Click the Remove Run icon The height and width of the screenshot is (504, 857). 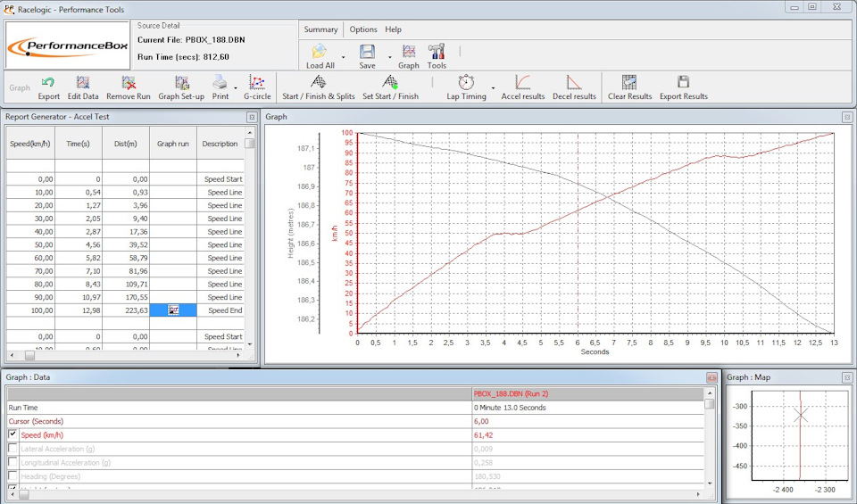pos(129,87)
